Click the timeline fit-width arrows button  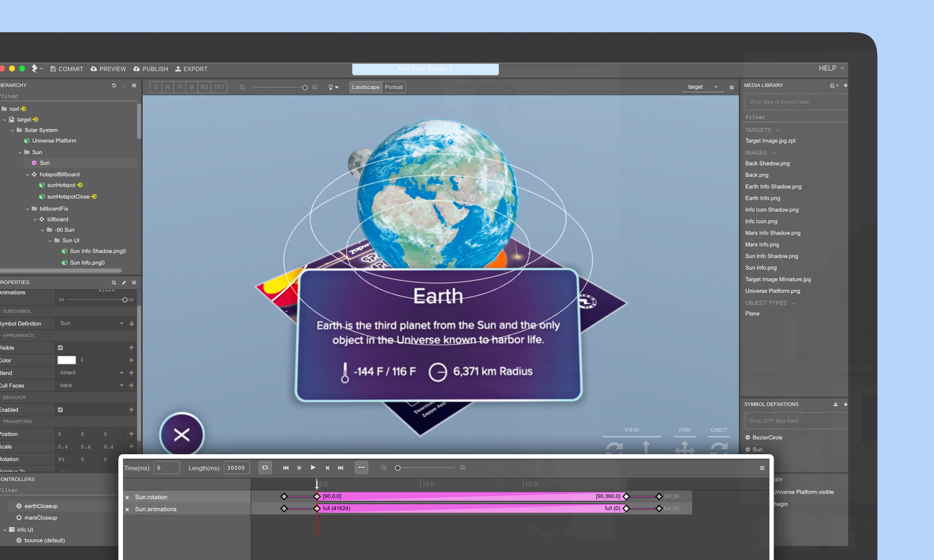click(x=362, y=468)
